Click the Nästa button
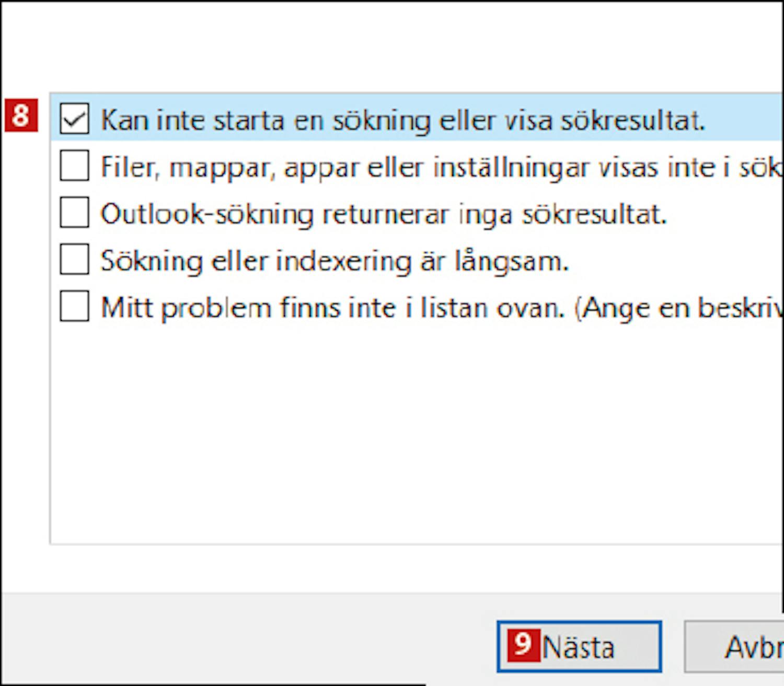 tap(579, 646)
